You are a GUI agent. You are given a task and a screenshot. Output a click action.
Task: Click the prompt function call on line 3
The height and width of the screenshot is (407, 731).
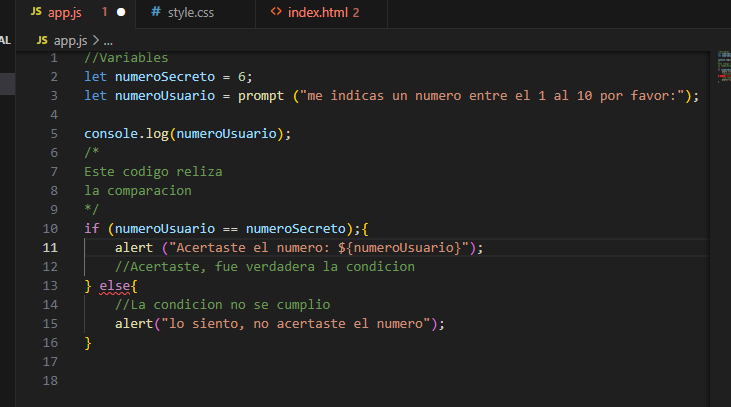point(261,96)
